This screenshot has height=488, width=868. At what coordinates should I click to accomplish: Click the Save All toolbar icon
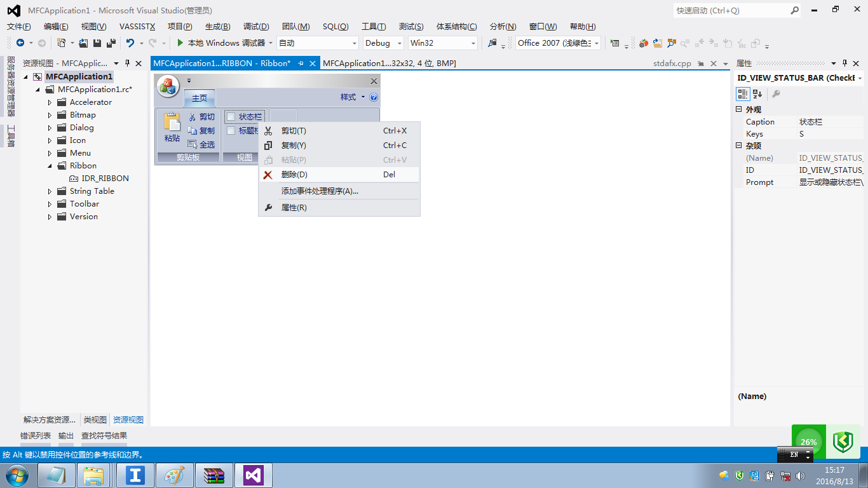(111, 43)
